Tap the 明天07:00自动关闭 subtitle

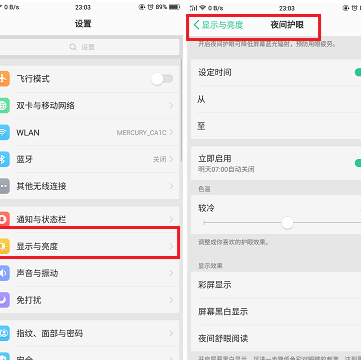pos(226,170)
